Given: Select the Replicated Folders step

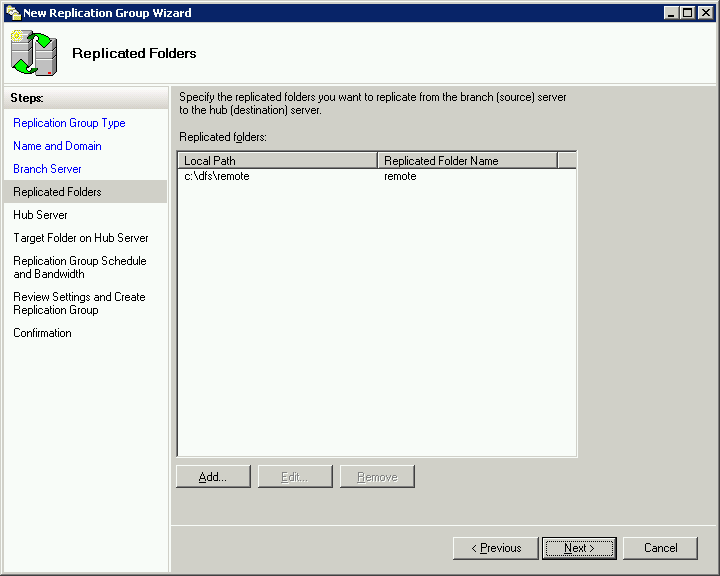Looking at the screenshot, I should click(x=57, y=192).
